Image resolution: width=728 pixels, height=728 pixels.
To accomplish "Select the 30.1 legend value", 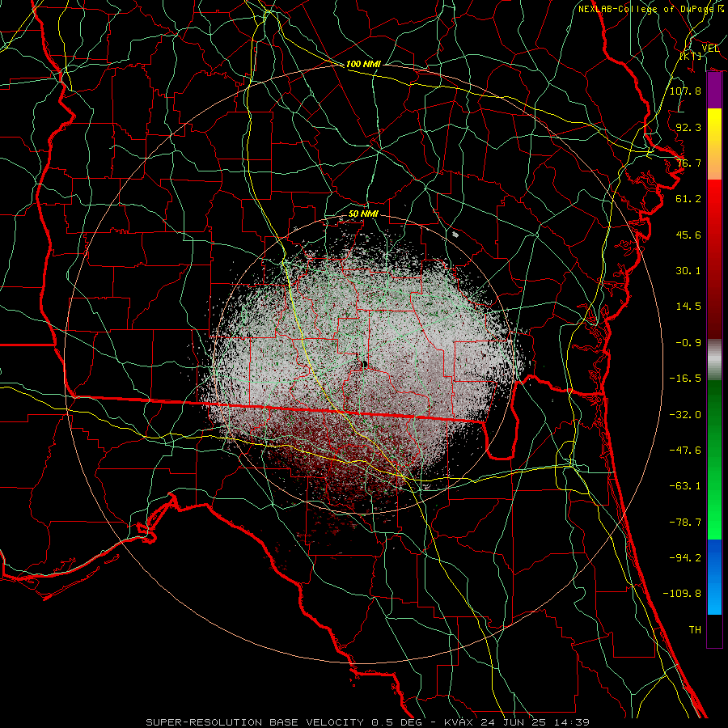I will pos(688,271).
